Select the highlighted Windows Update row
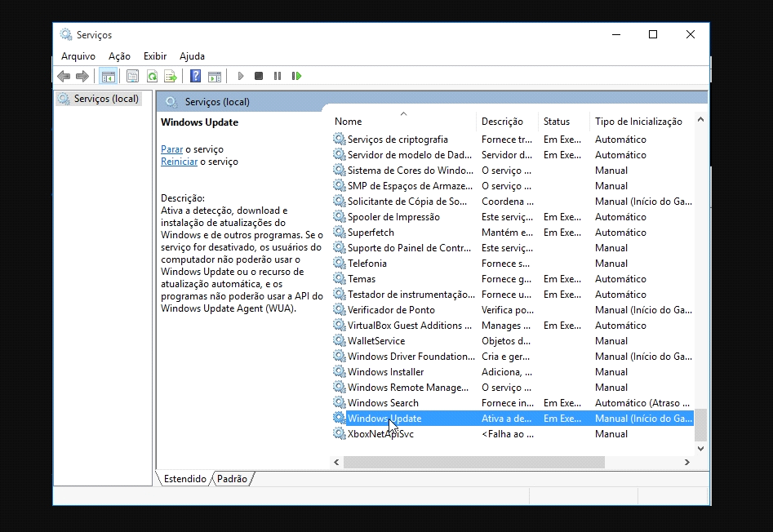773x532 pixels. pos(513,419)
